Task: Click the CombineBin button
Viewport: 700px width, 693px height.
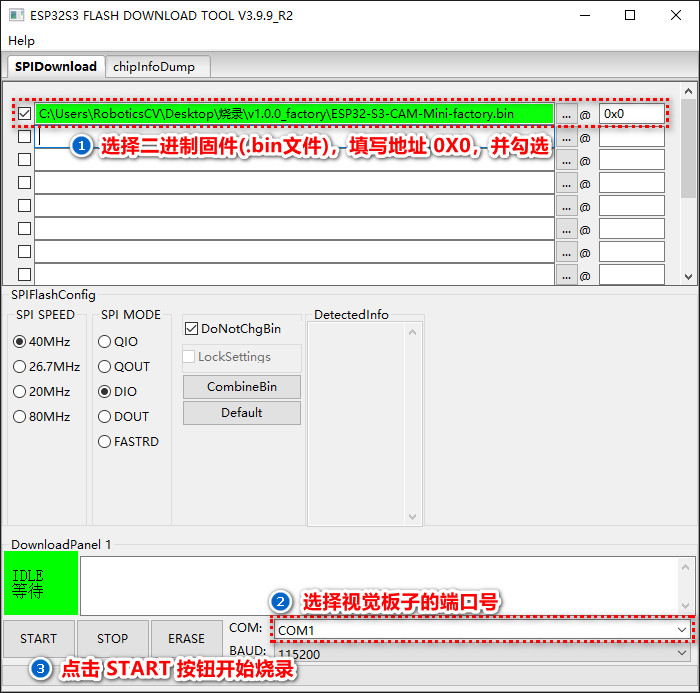Action: [x=242, y=387]
